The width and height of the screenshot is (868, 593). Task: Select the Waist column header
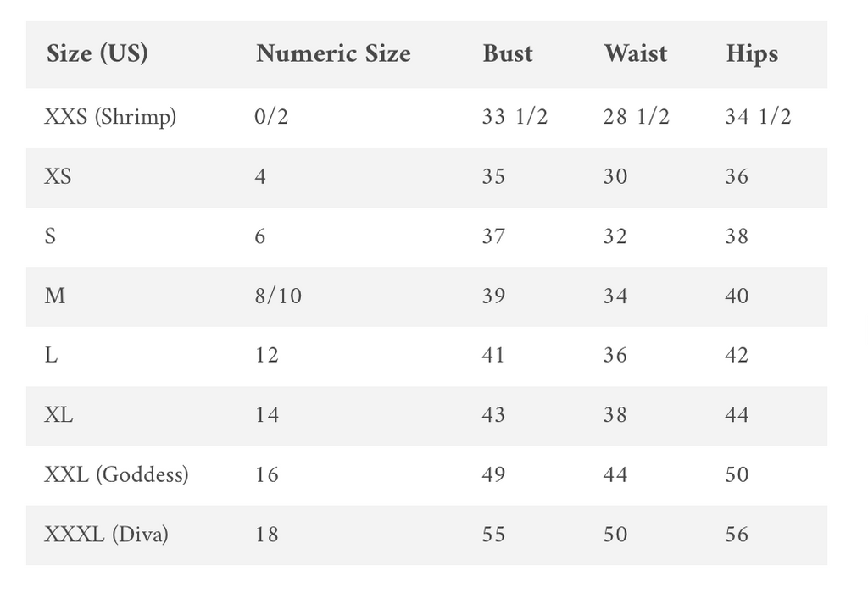click(636, 54)
